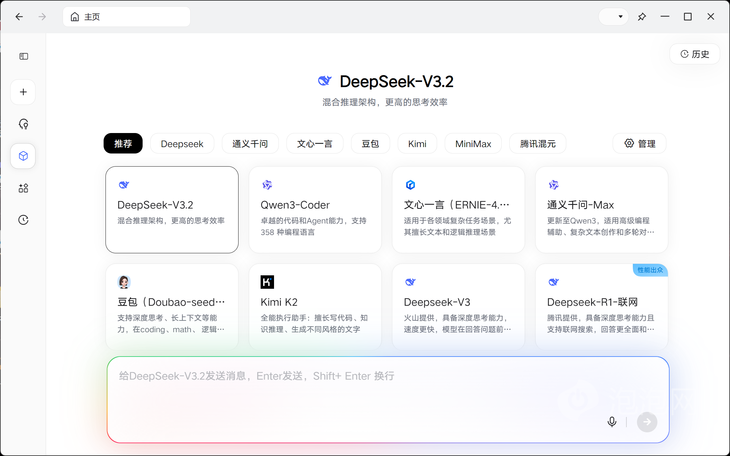Go back with the left arrow
Viewport: 730px width, 456px height.
[17, 17]
